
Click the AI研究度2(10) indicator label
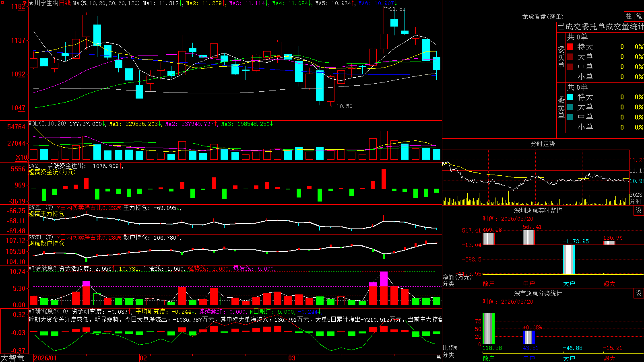click(x=48, y=311)
